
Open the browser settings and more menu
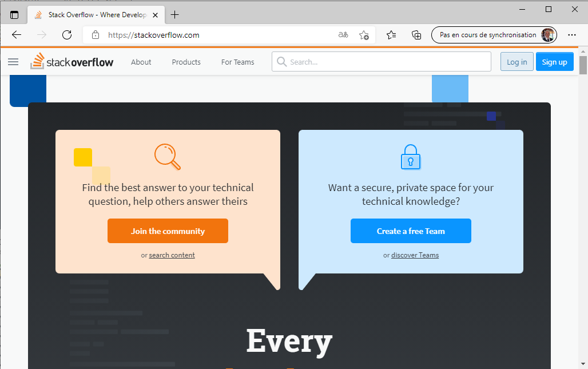pyautogui.click(x=572, y=35)
